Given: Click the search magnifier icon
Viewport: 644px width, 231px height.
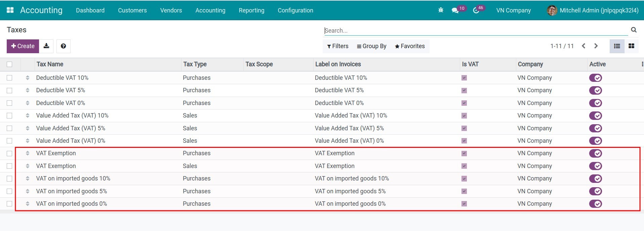Looking at the screenshot, I should [634, 30].
